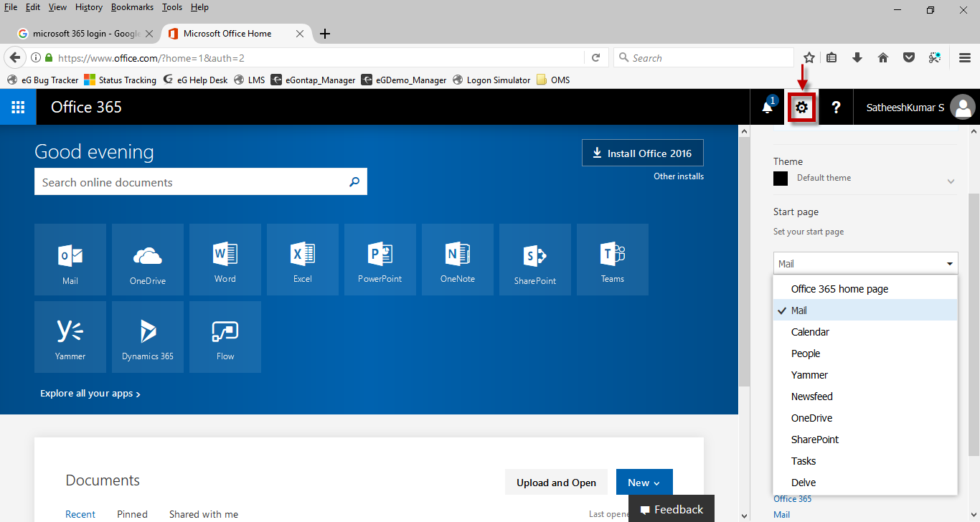Open the browser downloads arrow

[x=857, y=58]
